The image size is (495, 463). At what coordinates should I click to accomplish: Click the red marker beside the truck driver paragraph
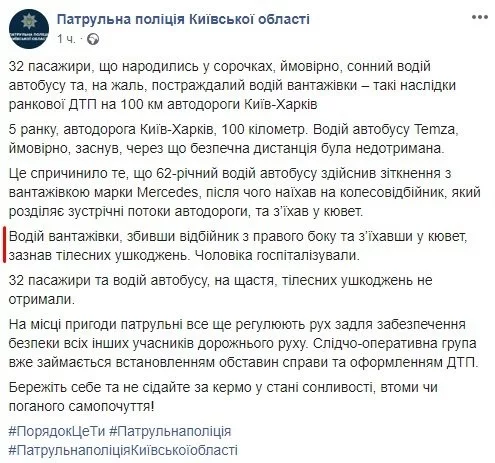[x=4, y=245]
